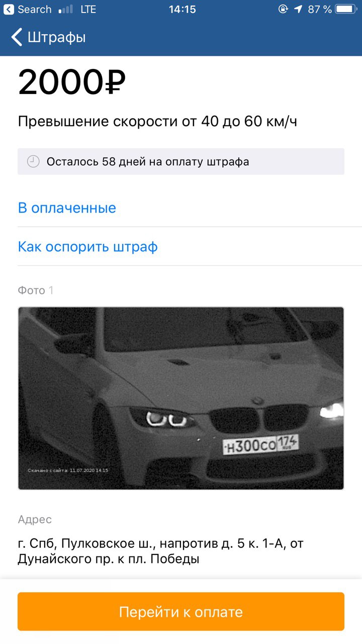Tap the 14:15 clock in status bar

(182, 9)
